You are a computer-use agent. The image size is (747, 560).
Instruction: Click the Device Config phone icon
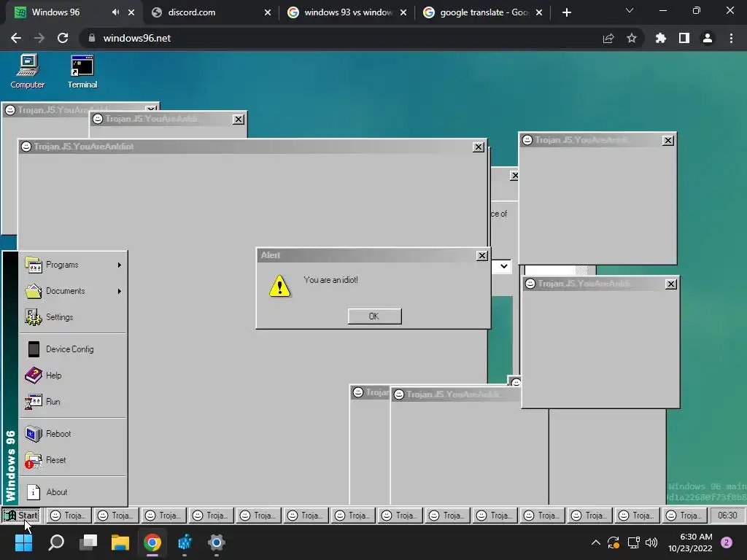(x=34, y=349)
